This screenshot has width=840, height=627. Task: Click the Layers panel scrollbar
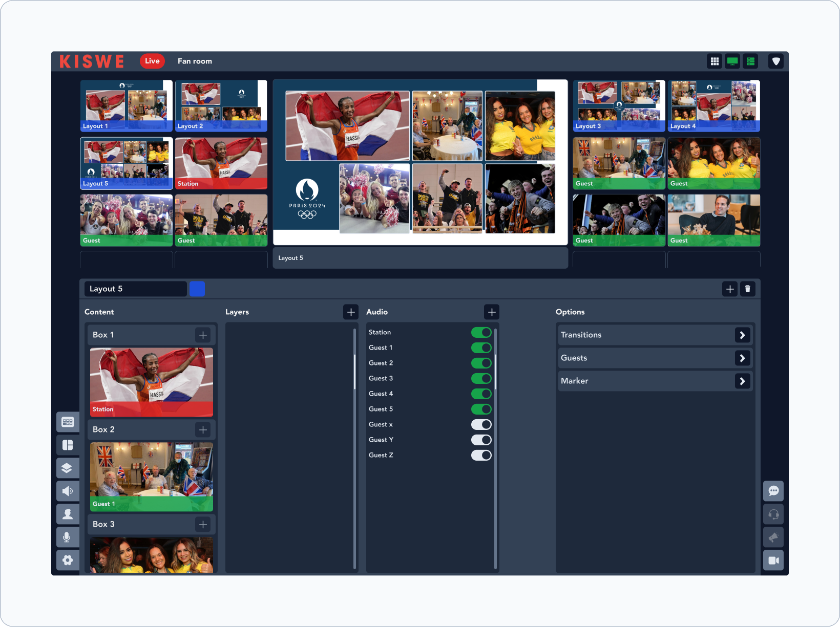point(354,371)
